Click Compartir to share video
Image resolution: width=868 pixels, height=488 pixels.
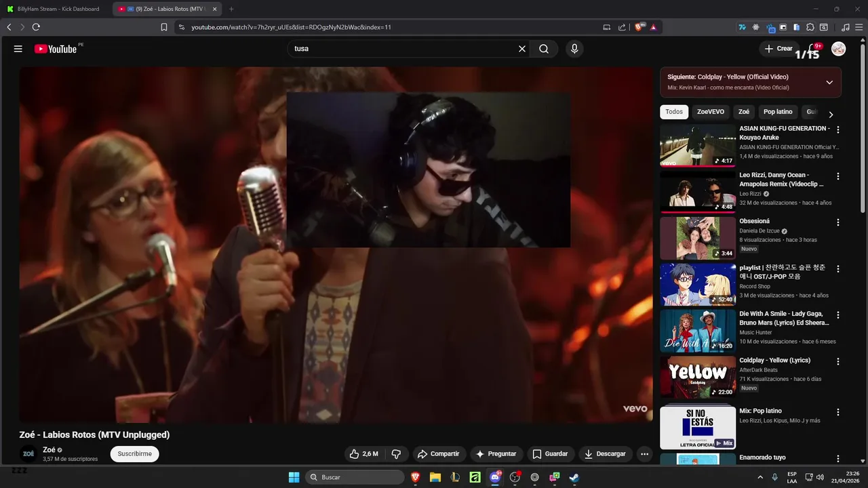click(438, 453)
